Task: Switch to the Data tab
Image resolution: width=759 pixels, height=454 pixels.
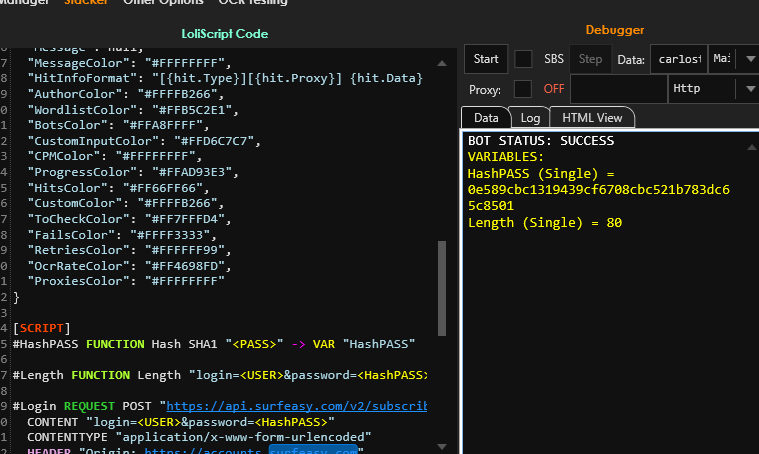Action: tap(486, 118)
